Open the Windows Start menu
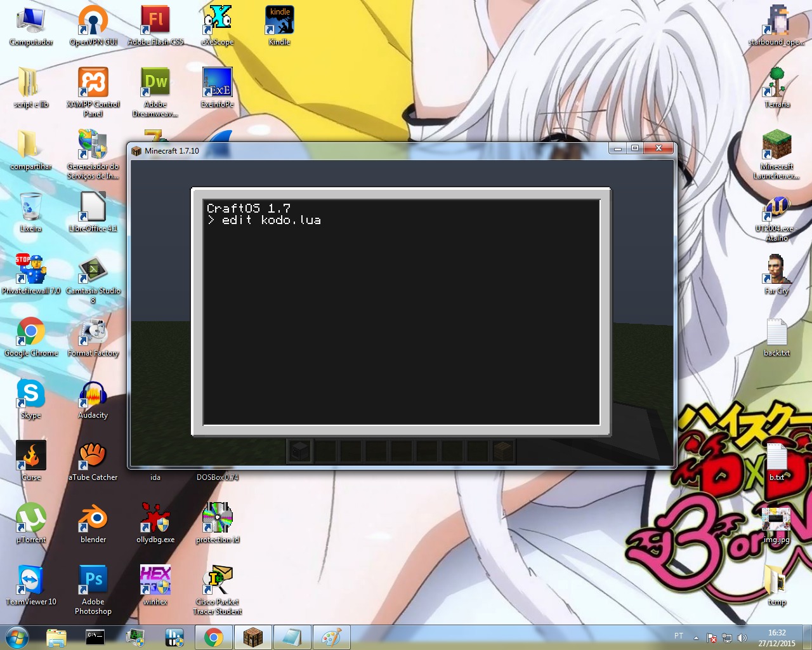The height and width of the screenshot is (650, 812). click(16, 637)
